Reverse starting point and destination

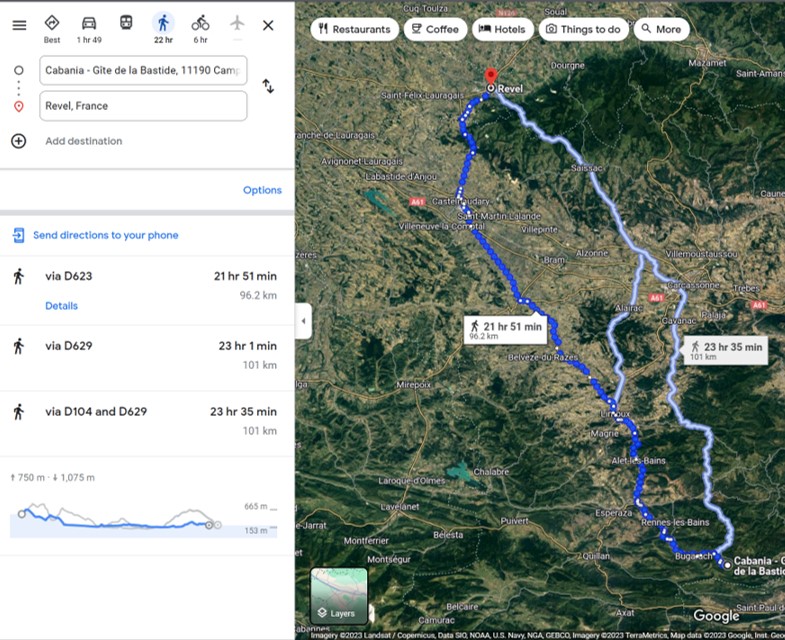[268, 87]
